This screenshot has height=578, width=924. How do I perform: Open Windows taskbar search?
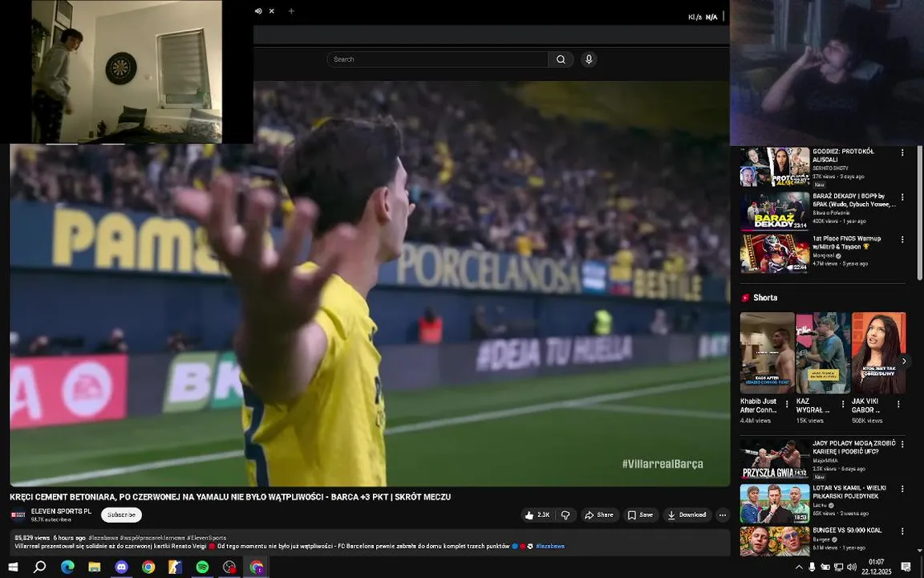coord(39,567)
